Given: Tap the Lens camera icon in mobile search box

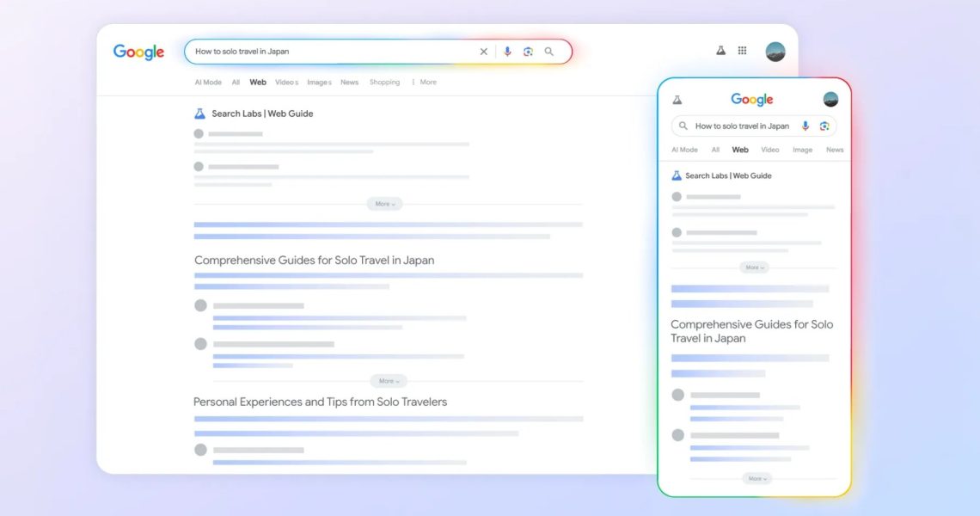Looking at the screenshot, I should tap(824, 126).
